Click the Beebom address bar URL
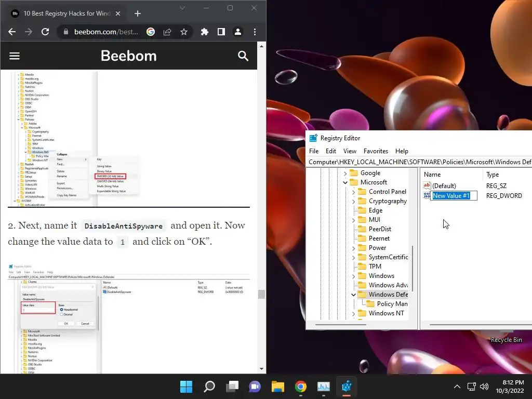532x399 pixels. tap(106, 32)
